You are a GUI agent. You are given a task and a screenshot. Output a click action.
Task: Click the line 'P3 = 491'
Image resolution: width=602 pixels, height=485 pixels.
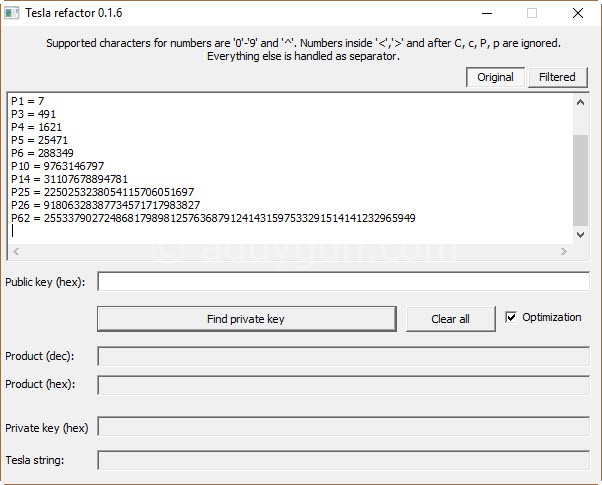coord(33,114)
